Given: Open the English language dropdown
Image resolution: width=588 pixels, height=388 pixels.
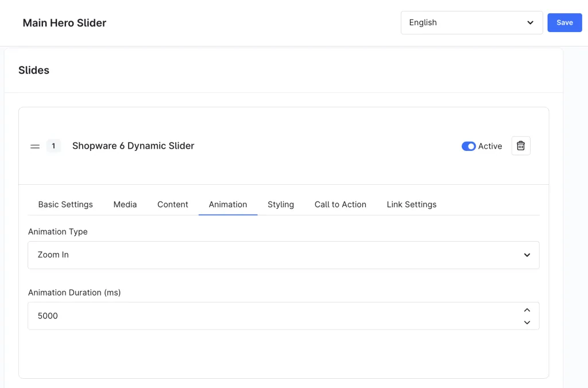Looking at the screenshot, I should pyautogui.click(x=471, y=22).
